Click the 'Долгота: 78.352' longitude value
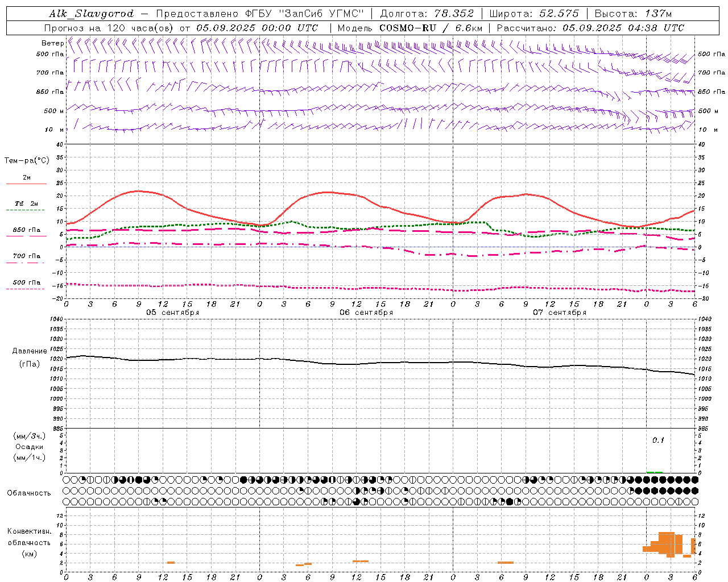Image resolution: width=728 pixels, height=582 pixels. [426, 14]
